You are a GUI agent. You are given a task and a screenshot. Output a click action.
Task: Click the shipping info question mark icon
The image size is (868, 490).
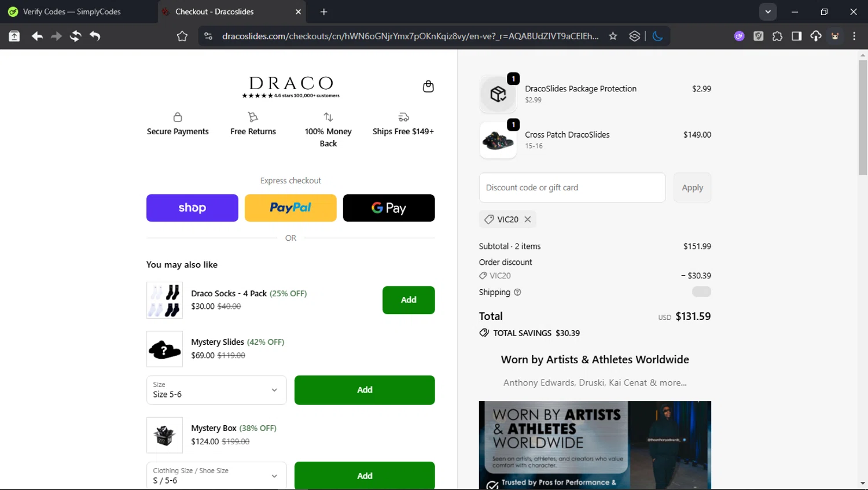[517, 292]
